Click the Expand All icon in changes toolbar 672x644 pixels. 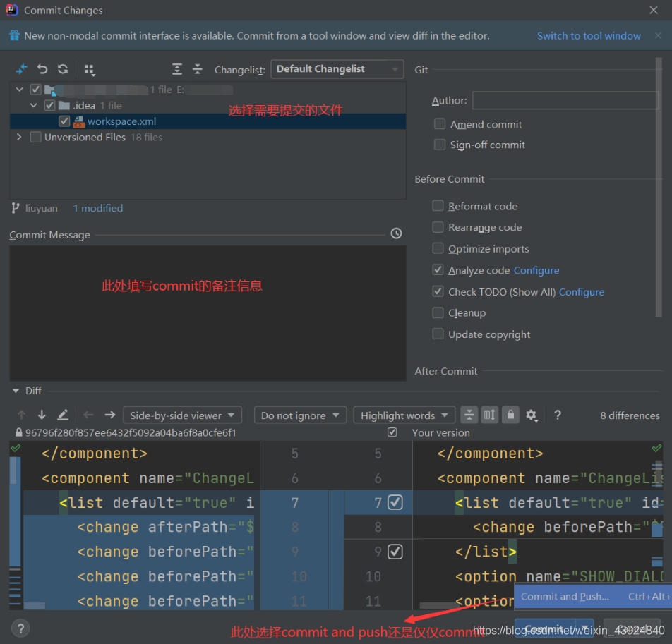coord(177,69)
